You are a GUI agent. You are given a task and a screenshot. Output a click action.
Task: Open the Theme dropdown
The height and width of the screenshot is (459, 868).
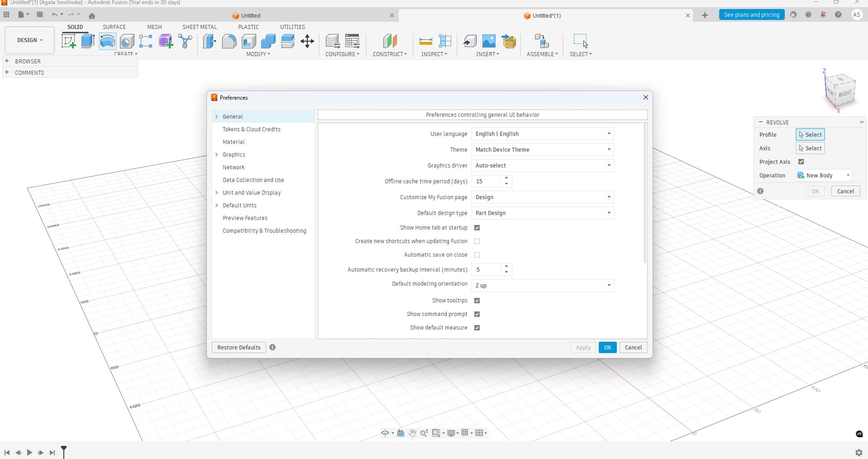pyautogui.click(x=542, y=150)
